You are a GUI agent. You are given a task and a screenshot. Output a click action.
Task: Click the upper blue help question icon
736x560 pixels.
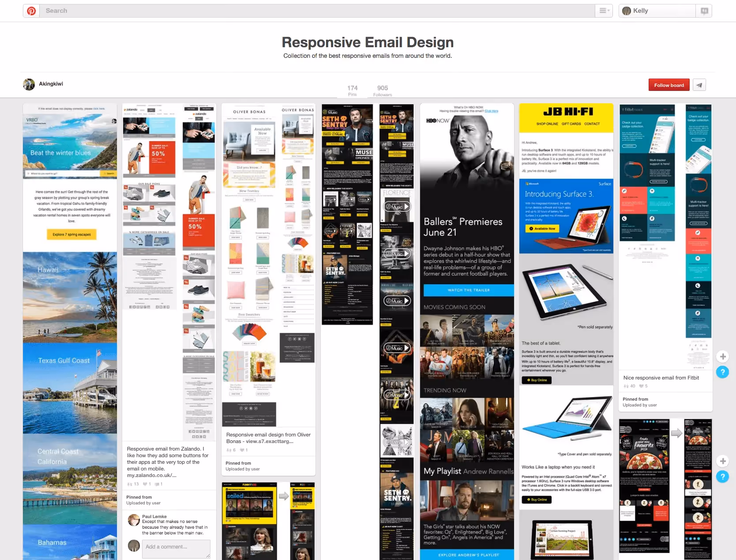tap(723, 372)
